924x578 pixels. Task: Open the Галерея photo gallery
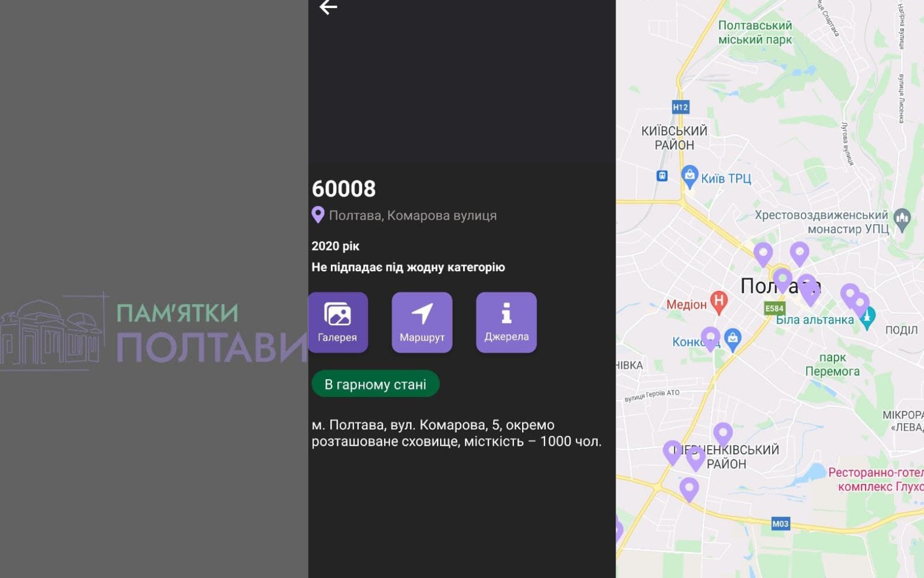(x=338, y=322)
